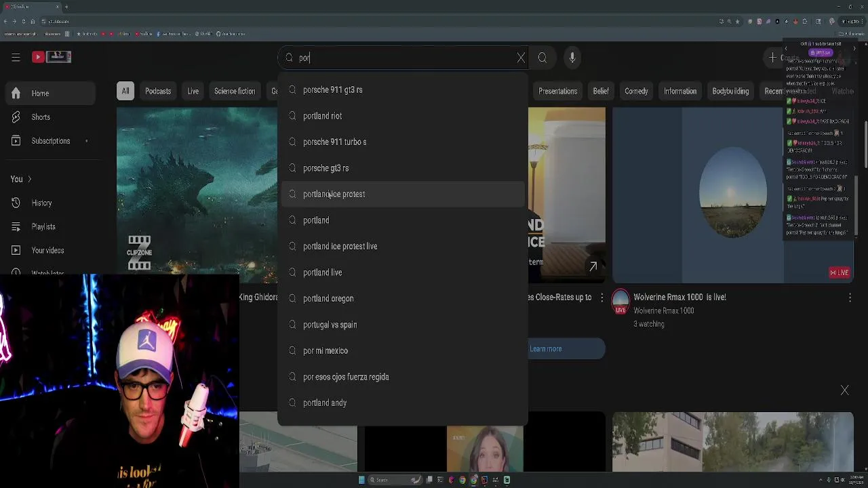Image resolution: width=868 pixels, height=488 pixels.
Task: Choose suggestion portugal vs spain
Action: point(403,325)
